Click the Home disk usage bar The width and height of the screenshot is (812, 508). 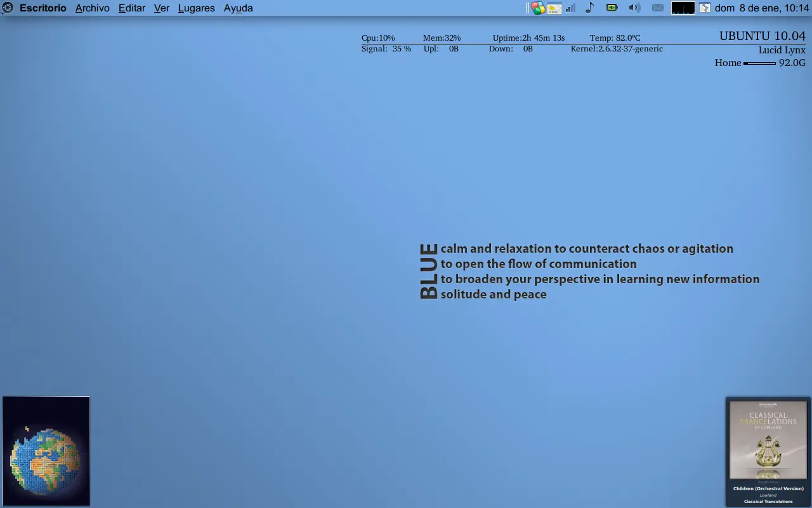(x=760, y=63)
